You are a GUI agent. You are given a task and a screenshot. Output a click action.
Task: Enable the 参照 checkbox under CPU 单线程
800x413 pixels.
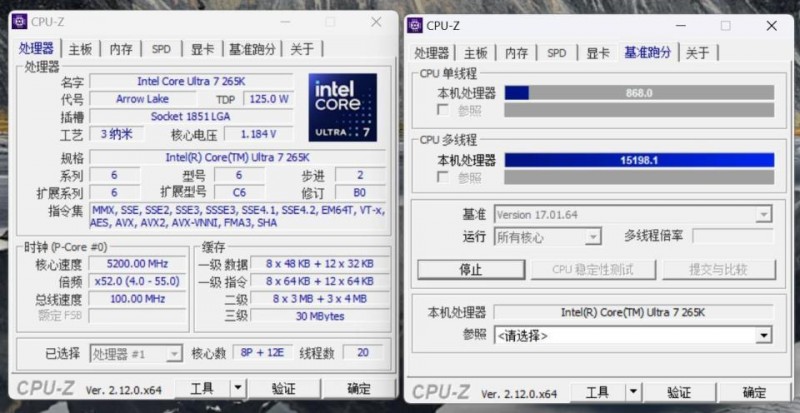point(443,110)
